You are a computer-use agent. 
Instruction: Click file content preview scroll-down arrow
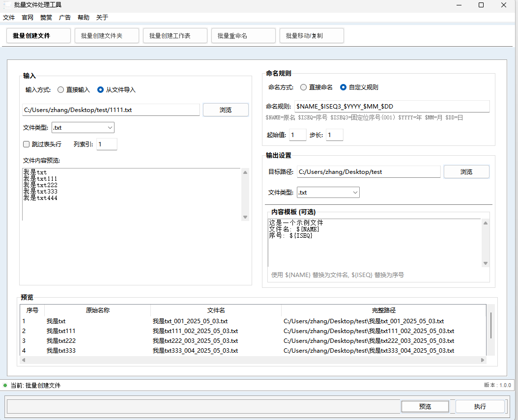245,217
